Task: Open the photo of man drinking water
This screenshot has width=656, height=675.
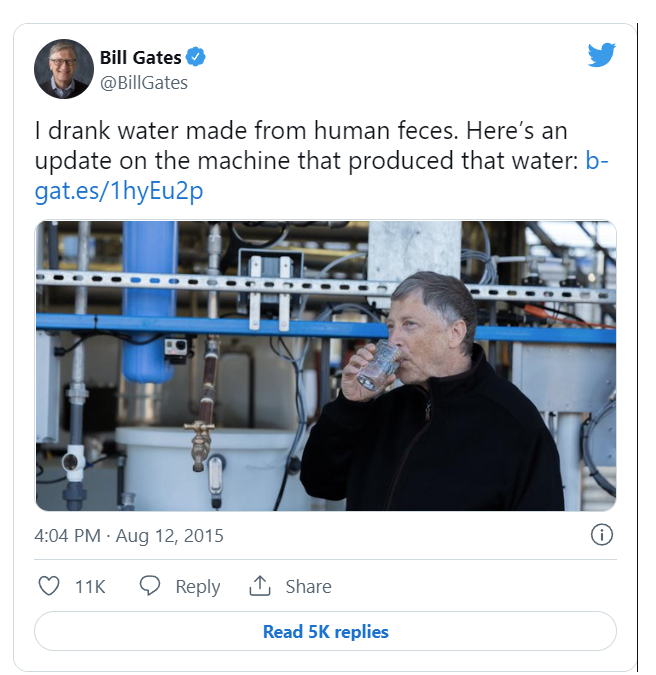Action: [x=325, y=366]
